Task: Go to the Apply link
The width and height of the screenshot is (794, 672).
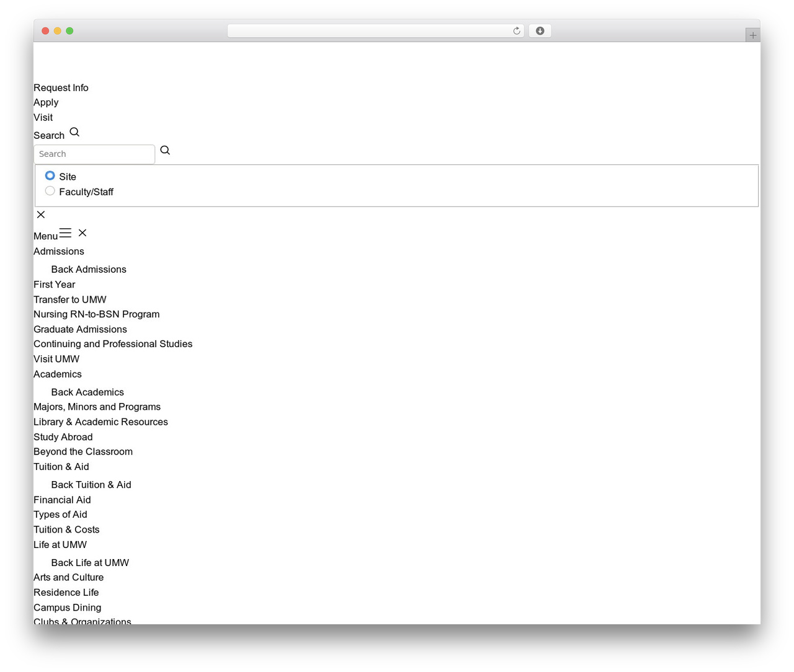Action: coord(46,102)
